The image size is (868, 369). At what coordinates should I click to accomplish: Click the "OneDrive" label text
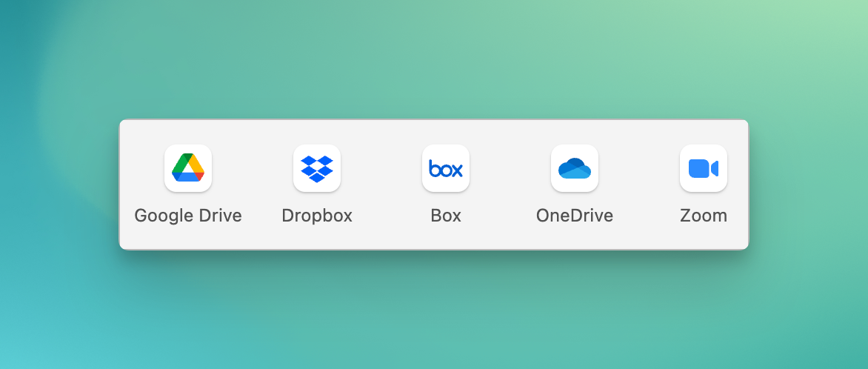tap(575, 216)
